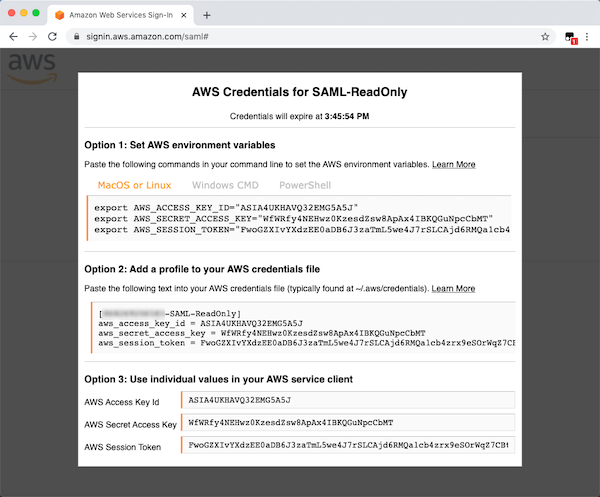This screenshot has height=497, width=600.
Task: Switch to the PowerShell tab
Action: tap(305, 185)
